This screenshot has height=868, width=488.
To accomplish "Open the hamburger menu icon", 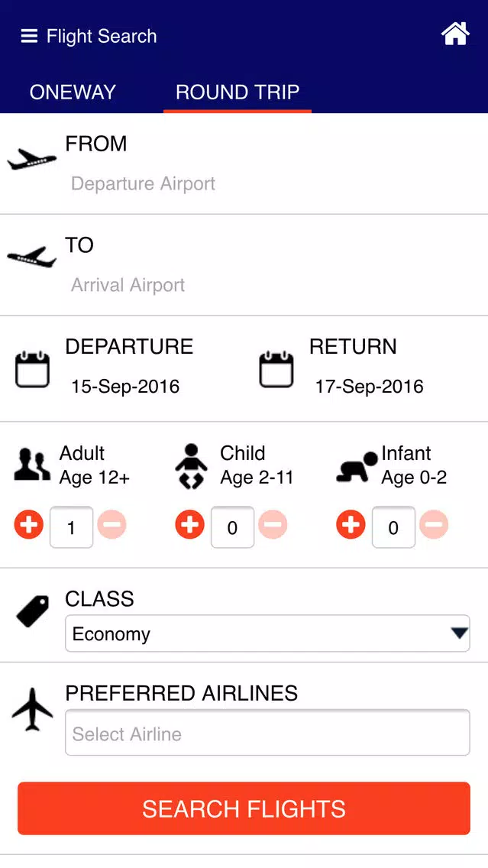I will 29,37.
